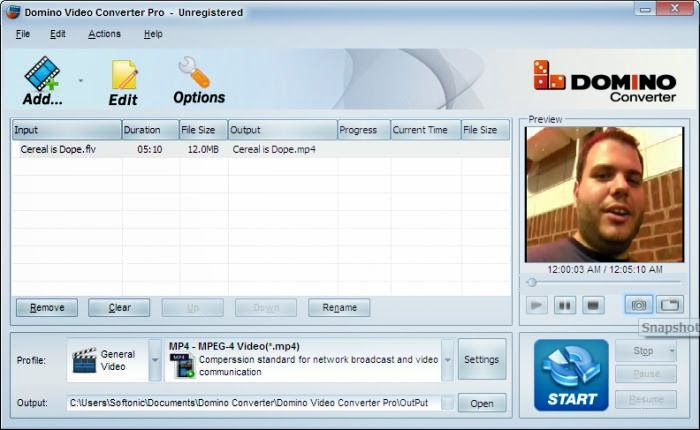
Task: Close the Domino Video Converter window
Action: [675, 8]
